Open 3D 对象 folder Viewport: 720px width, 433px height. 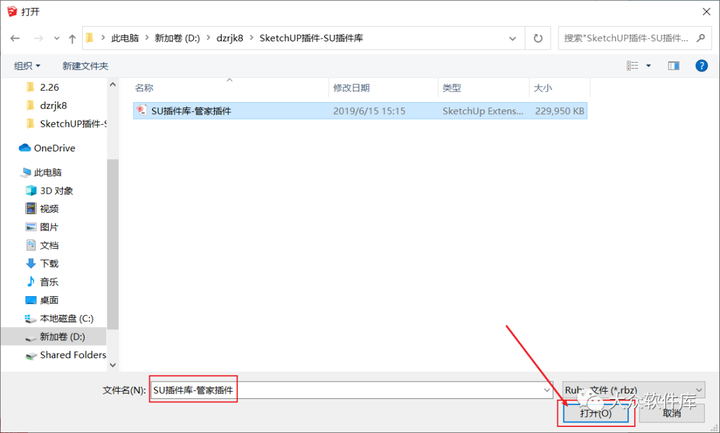[57, 191]
